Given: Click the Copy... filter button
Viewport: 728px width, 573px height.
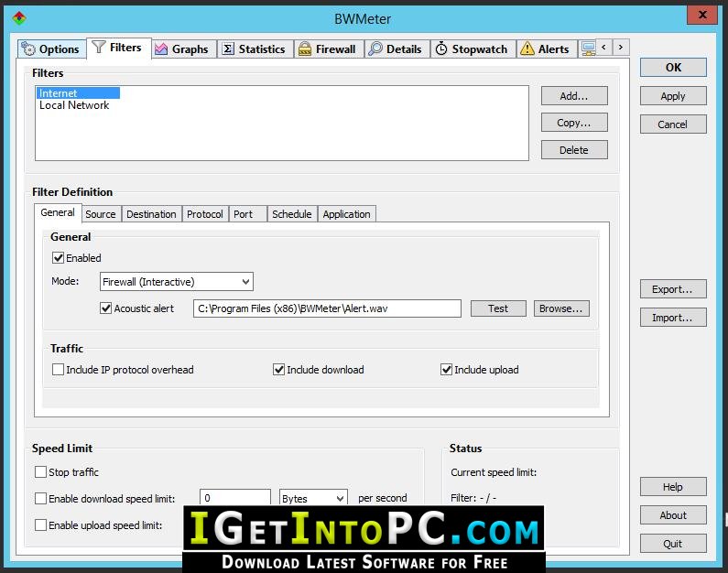Looking at the screenshot, I should [574, 123].
